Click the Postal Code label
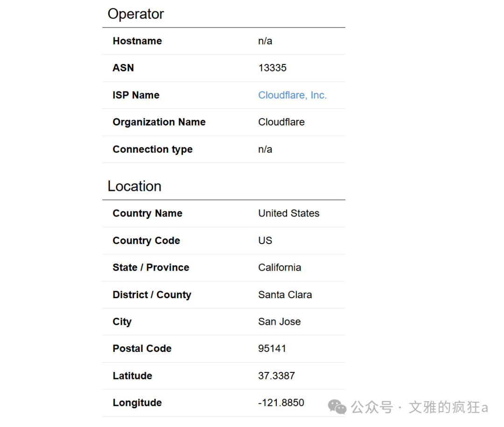504x427 pixels. click(142, 349)
